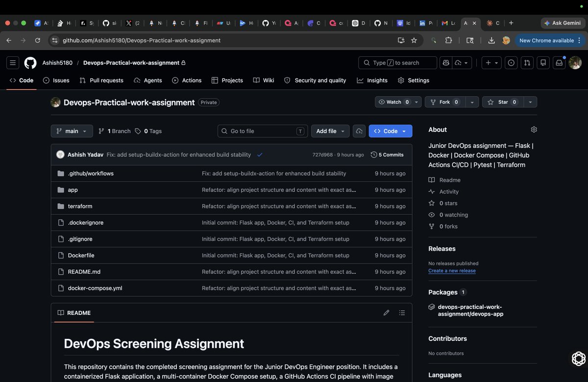Bookmark this page with the star icon
Viewport: 588px width, 382px height.
click(414, 41)
